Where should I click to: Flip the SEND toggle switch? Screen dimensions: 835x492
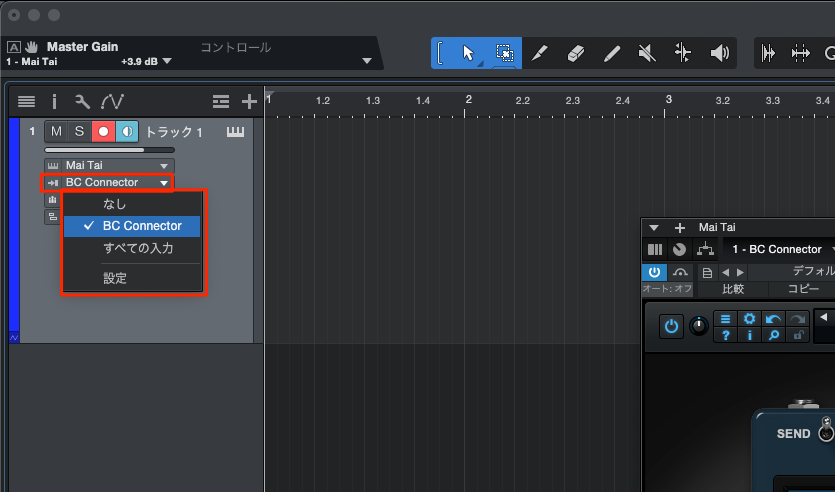click(x=826, y=430)
